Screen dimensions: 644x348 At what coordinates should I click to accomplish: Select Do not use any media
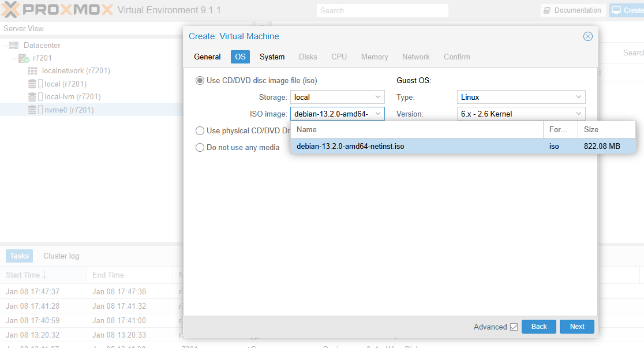200,148
